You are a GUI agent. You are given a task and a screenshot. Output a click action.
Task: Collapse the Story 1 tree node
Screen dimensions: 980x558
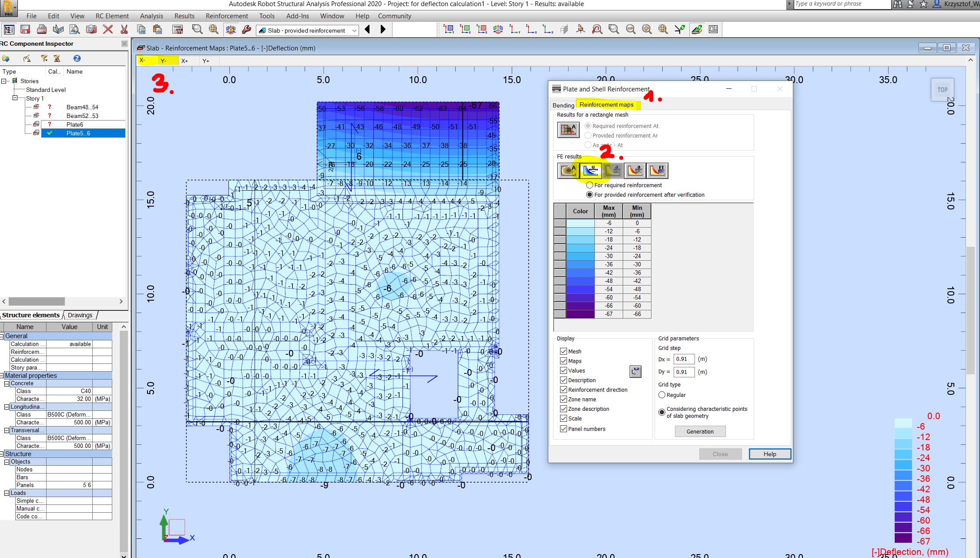14,98
